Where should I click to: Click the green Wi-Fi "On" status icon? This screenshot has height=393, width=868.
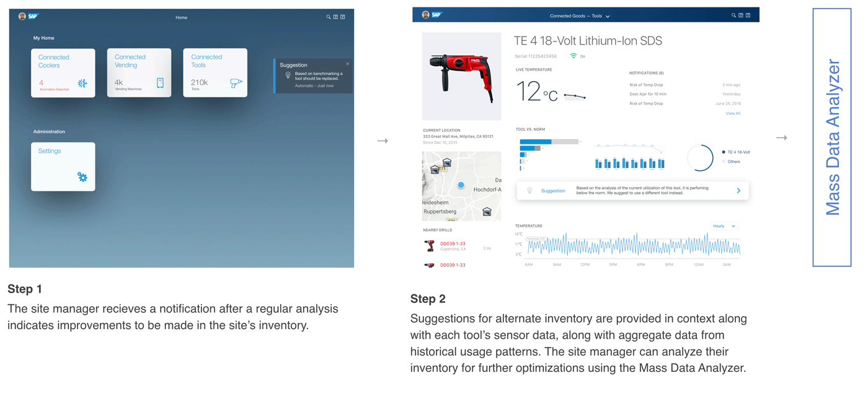[x=573, y=56]
